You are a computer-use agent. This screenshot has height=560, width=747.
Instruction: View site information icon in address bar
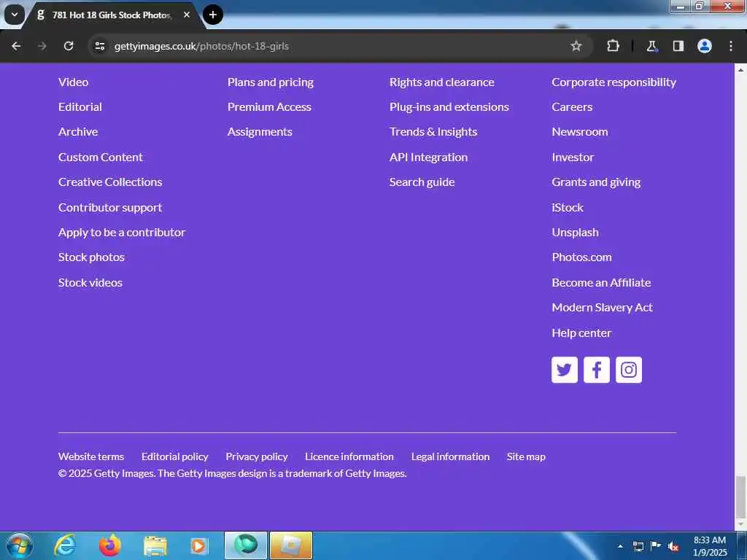[99, 46]
